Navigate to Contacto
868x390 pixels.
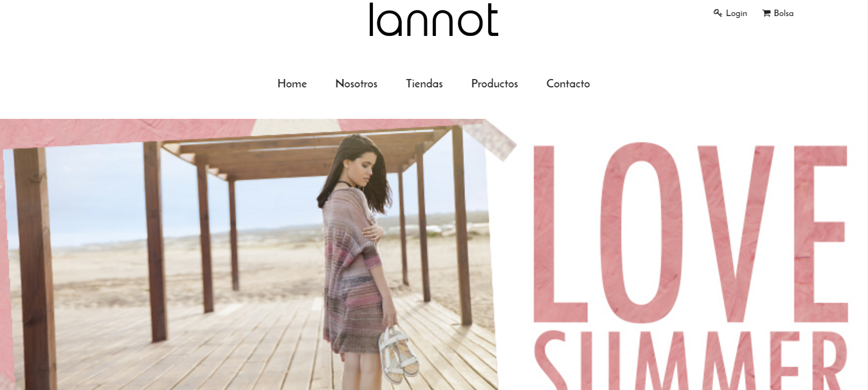point(568,84)
